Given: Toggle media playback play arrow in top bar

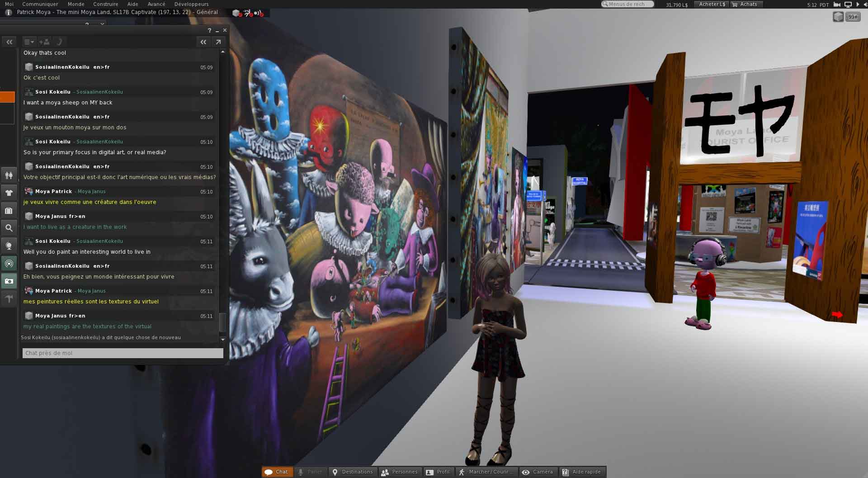Looking at the screenshot, I should pyautogui.click(x=858, y=5).
